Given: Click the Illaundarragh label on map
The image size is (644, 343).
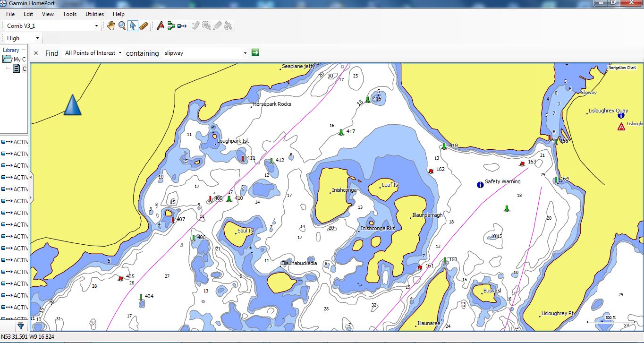Looking at the screenshot, I should click(x=427, y=215).
